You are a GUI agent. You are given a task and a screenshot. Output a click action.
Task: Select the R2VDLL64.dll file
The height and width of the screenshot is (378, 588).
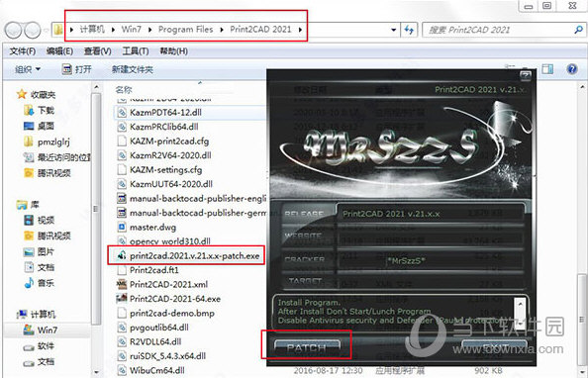click(x=155, y=341)
